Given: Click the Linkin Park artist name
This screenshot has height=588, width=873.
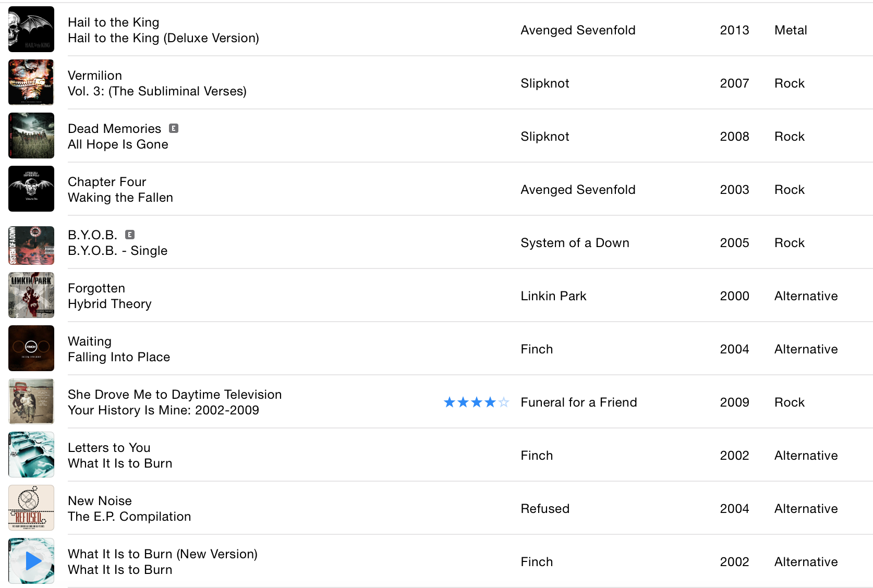Looking at the screenshot, I should click(x=553, y=296).
